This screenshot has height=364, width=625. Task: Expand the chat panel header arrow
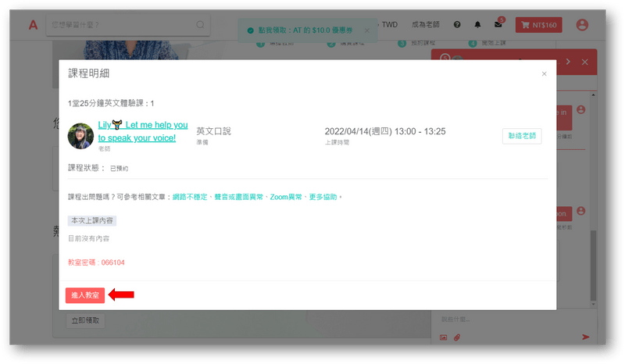tap(568, 61)
